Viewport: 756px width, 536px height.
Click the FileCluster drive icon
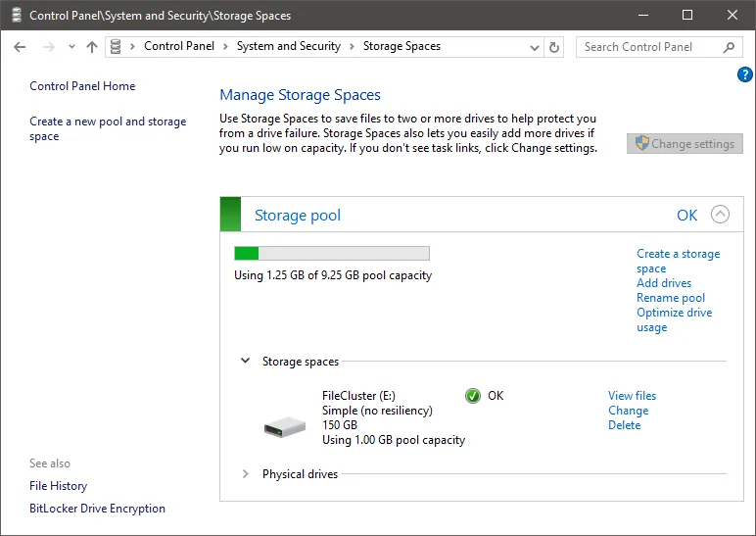285,427
